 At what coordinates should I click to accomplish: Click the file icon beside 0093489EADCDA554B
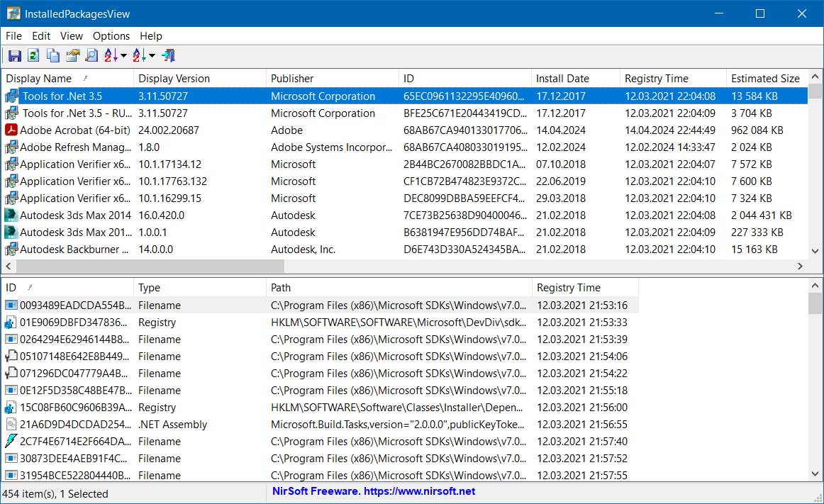tap(11, 306)
